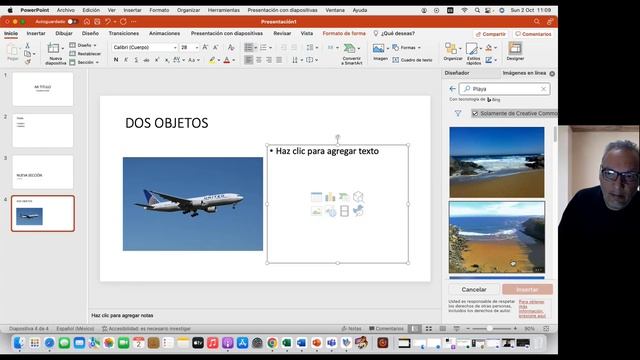This screenshot has width=640, height=360.
Task: Clear all text formatting icon
Action: point(231,47)
